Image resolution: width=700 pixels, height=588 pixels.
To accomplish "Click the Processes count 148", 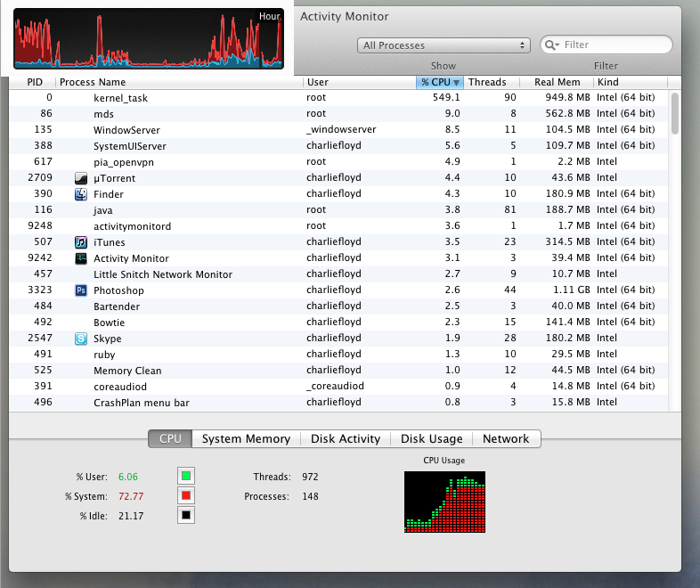I will pos(310,496).
